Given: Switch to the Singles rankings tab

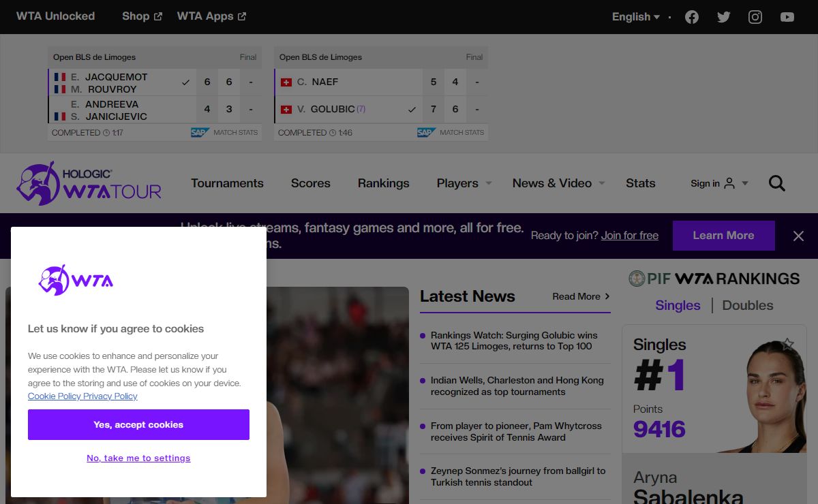Looking at the screenshot, I should click(x=678, y=305).
